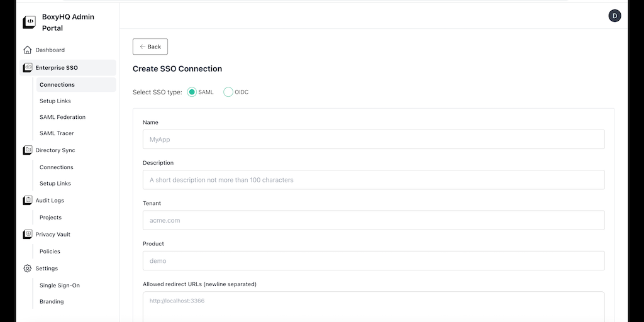The width and height of the screenshot is (644, 322).
Task: Click the Enterprise SSO icon
Action: click(x=28, y=67)
